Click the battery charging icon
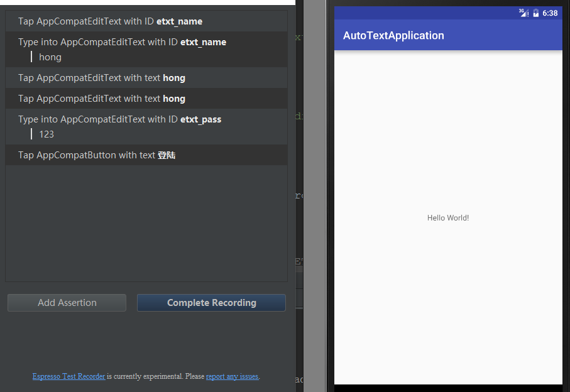 point(535,13)
